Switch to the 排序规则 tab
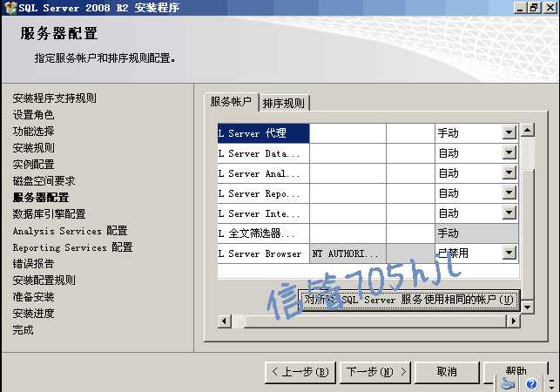Image resolution: width=560 pixels, height=392 pixels. point(284,104)
